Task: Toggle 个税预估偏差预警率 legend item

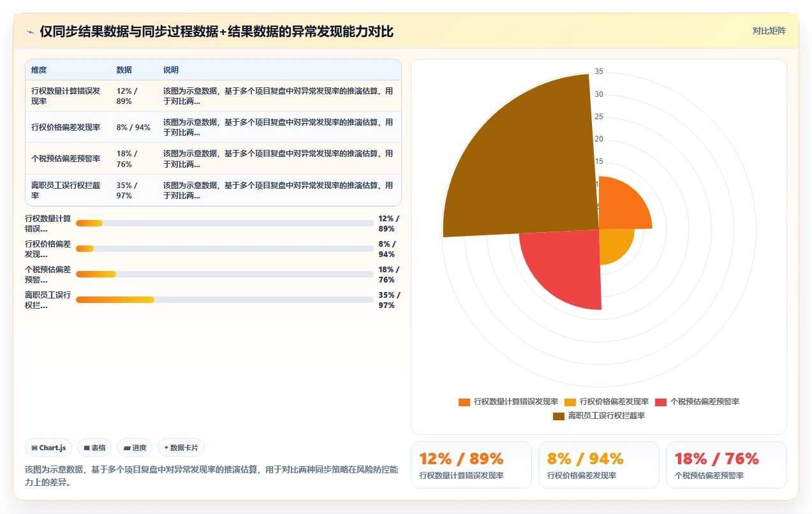Action: [x=697, y=402]
